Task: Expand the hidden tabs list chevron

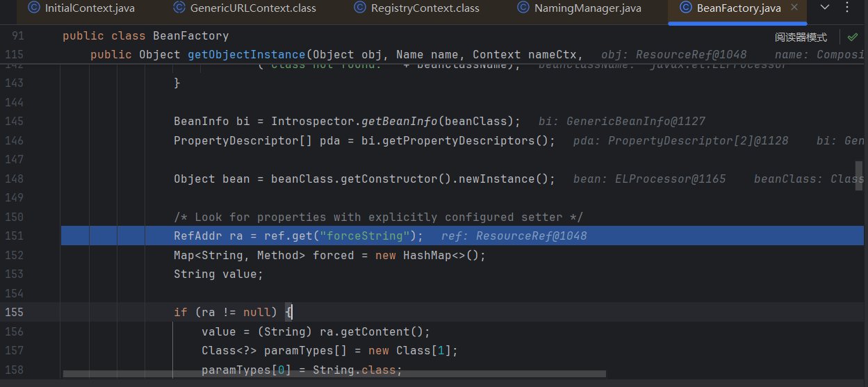Action: 825,8
